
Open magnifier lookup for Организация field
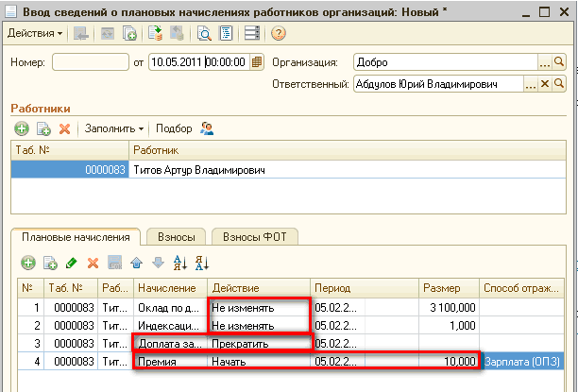(558, 62)
